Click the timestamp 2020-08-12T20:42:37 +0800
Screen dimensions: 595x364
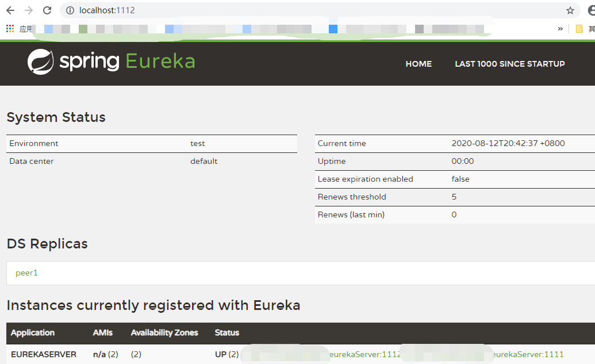[x=508, y=144]
